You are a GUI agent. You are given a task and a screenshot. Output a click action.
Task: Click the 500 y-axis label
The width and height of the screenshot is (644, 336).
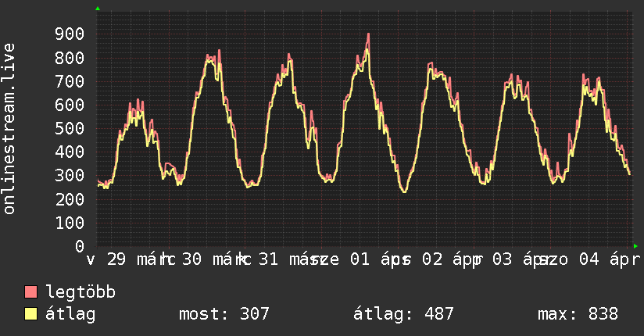[x=70, y=129]
